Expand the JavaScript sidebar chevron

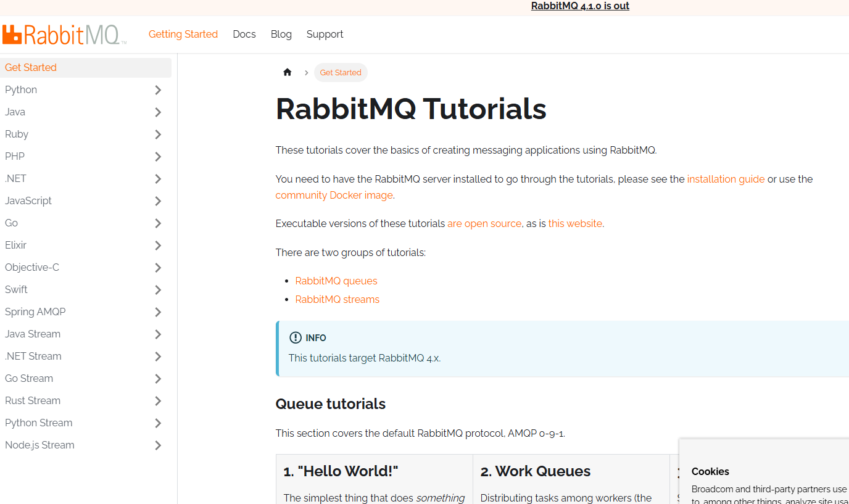(158, 201)
